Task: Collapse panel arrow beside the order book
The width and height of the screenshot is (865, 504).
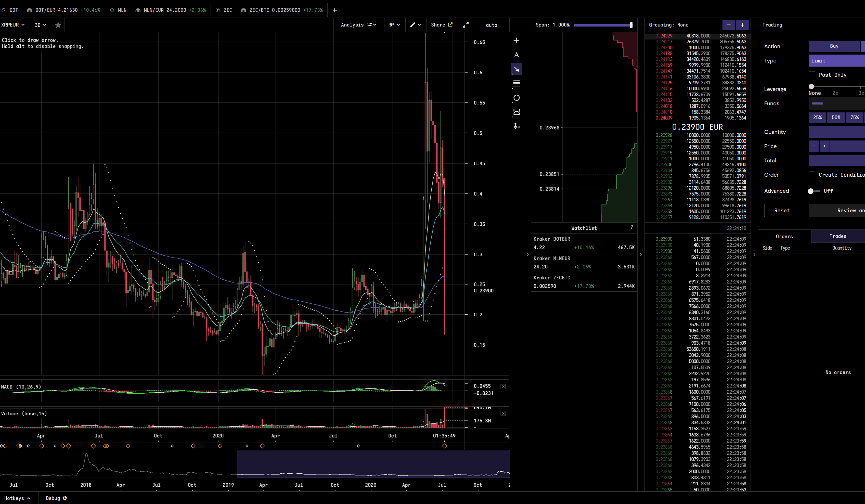Action: [641, 254]
